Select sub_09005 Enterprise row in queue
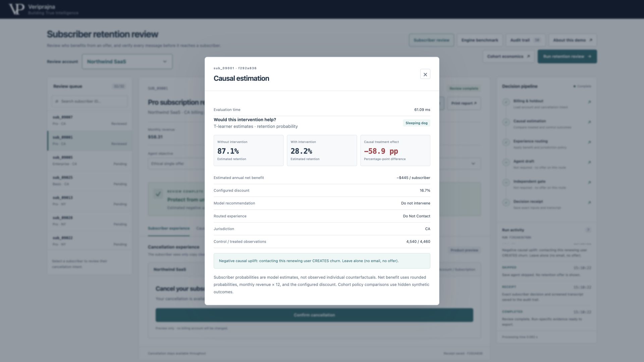The width and height of the screenshot is (644, 362). [90, 161]
